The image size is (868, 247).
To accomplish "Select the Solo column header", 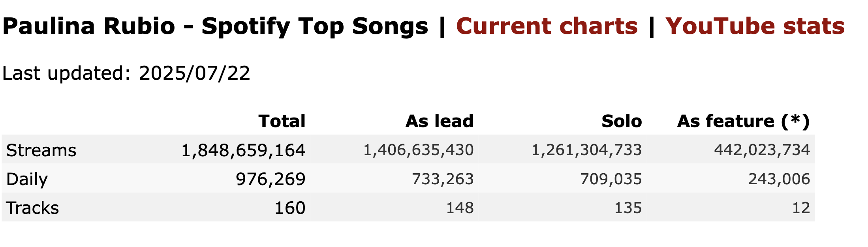I will click(622, 121).
